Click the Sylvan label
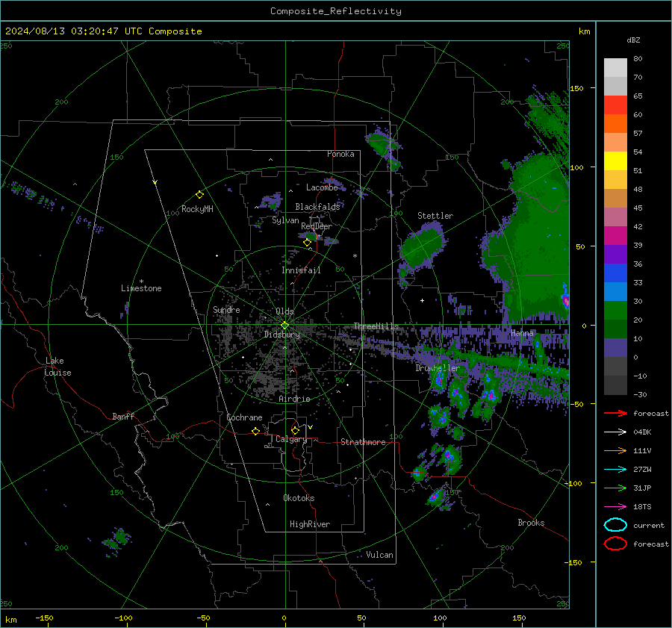 285,220
